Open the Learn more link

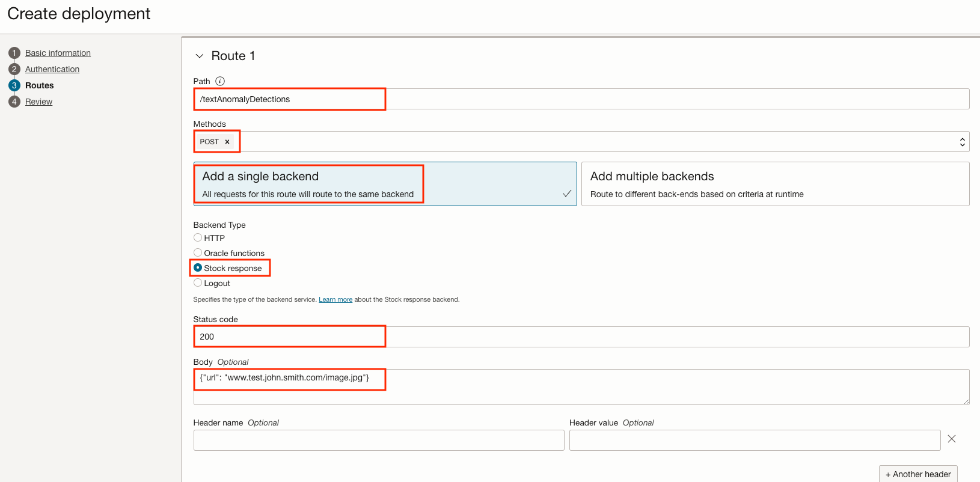point(335,299)
